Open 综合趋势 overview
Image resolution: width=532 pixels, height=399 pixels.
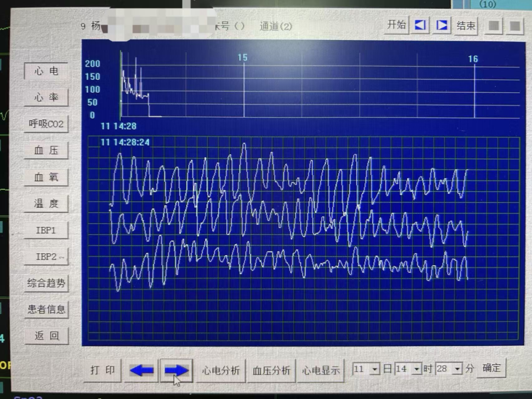click(46, 283)
